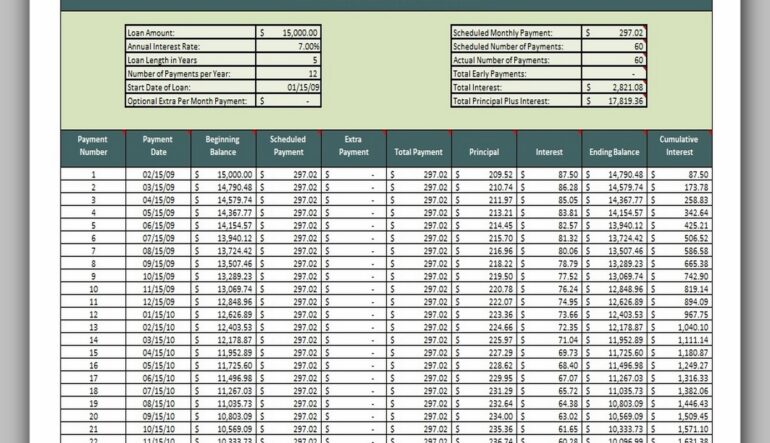Screen dimensions: 770x443
Task: Select the Extra Payment column header
Action: pyautogui.click(x=353, y=147)
